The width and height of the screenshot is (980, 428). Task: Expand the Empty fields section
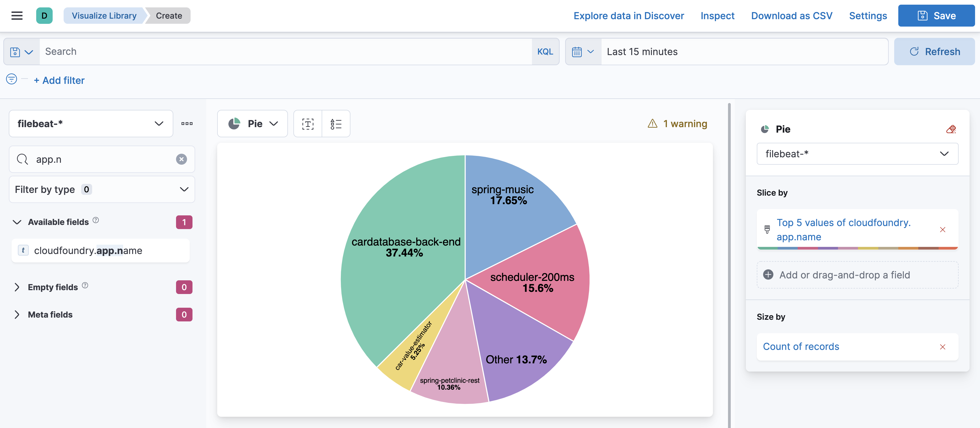coord(52,287)
